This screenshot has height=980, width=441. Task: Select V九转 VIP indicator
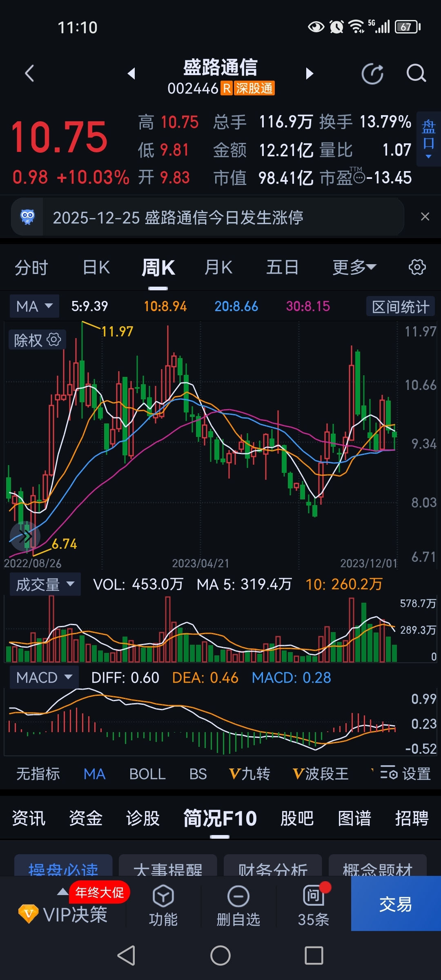pos(249,774)
